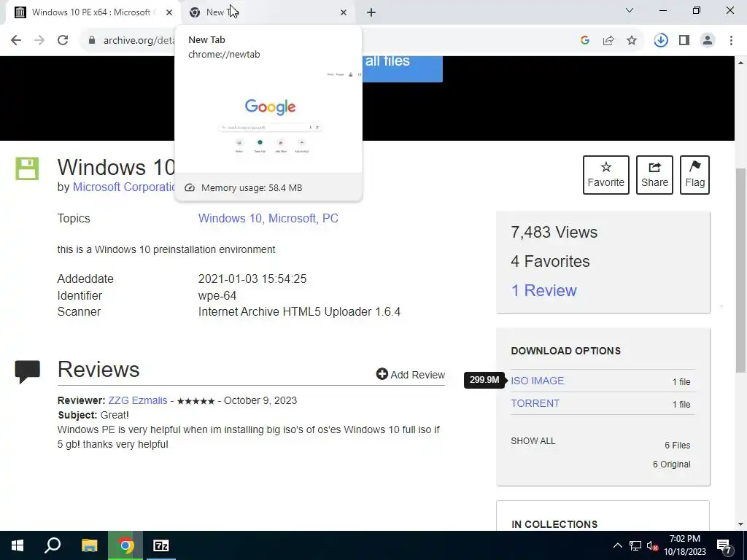Switch to the New Tab tab
The height and width of the screenshot is (560, 747).
267,12
